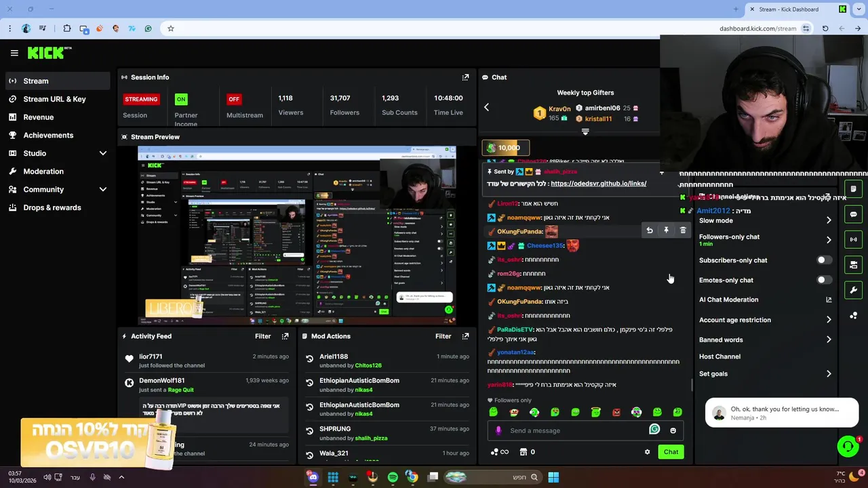The image size is (868, 488).
Task: Open Stream URL & Key page
Action: point(57,99)
